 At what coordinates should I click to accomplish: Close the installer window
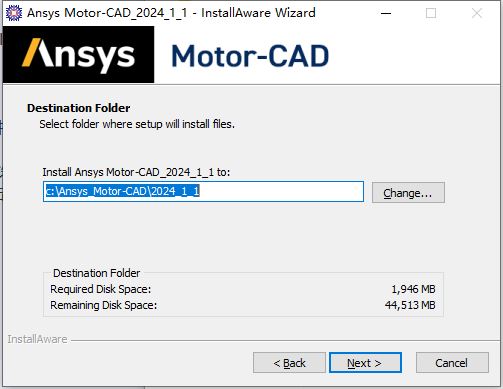coord(477,13)
